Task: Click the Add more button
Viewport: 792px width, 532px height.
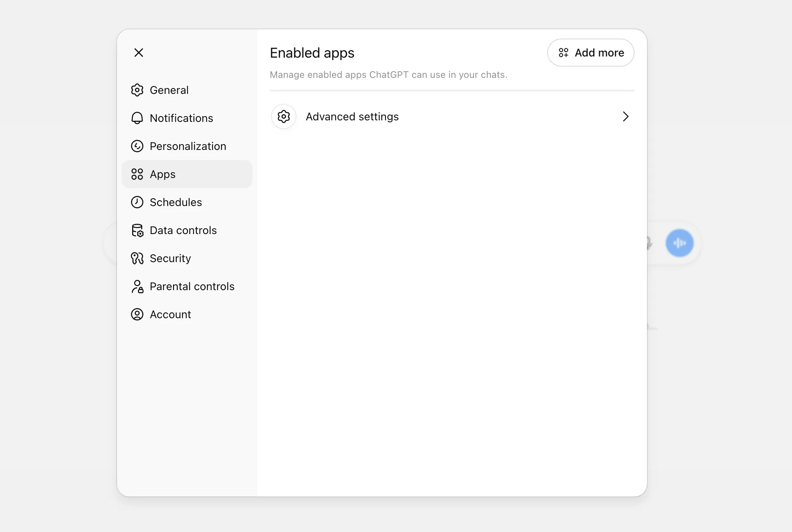Action: tap(590, 53)
